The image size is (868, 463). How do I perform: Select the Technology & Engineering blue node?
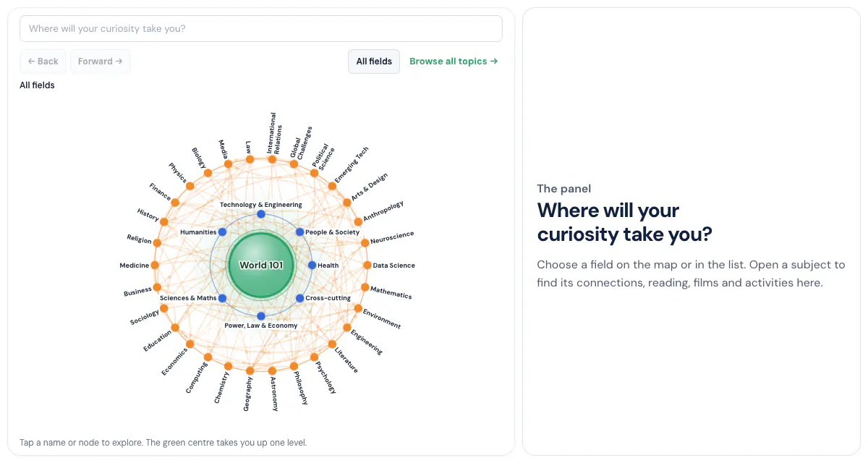pos(261,214)
